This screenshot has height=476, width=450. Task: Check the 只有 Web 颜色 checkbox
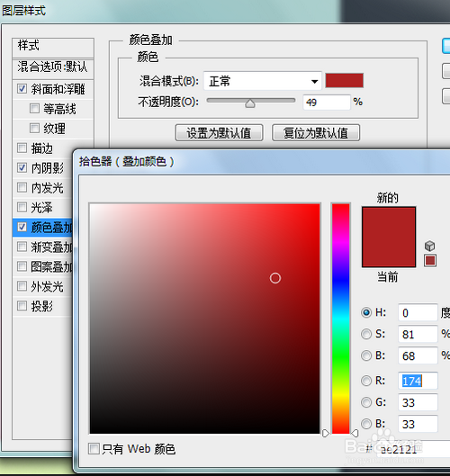click(x=94, y=448)
